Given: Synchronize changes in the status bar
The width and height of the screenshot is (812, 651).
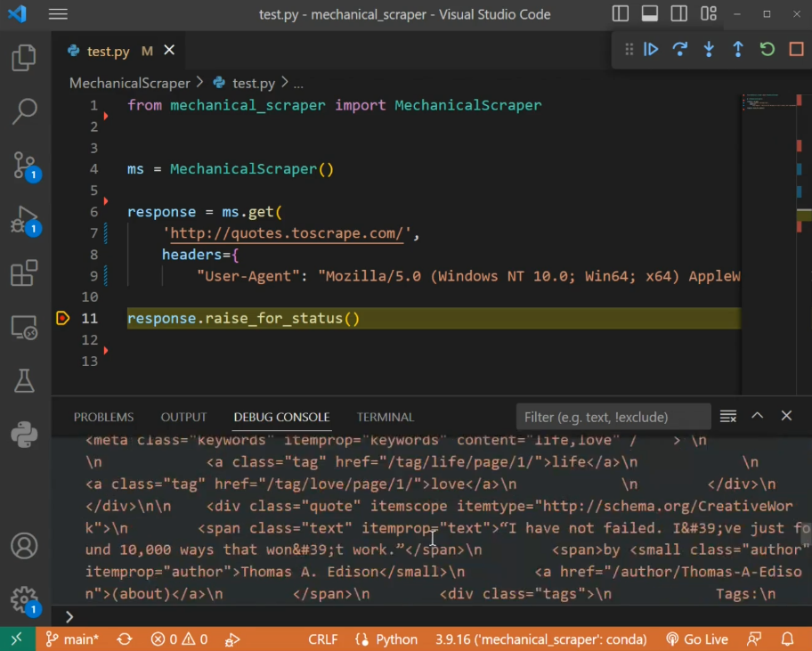Looking at the screenshot, I should 125,639.
